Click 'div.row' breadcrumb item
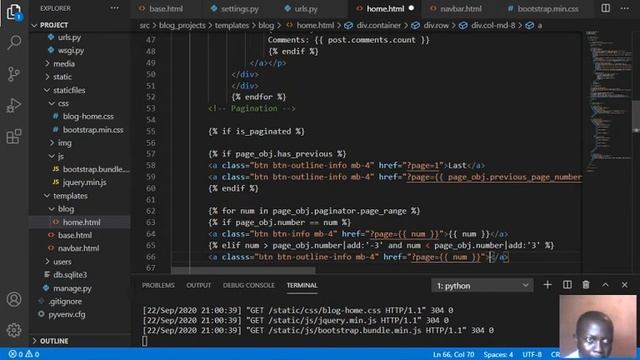Image resolution: width=640 pixels, height=360 pixels. click(436, 25)
